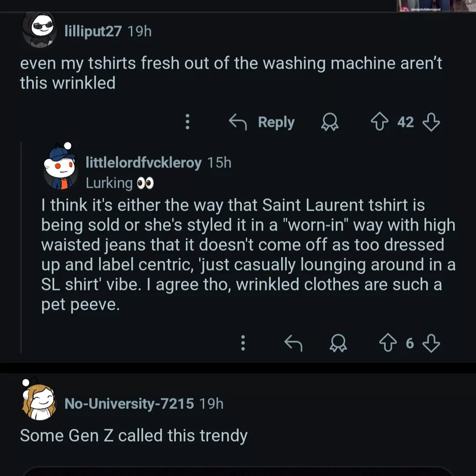
Task: Open lilliput27's sunglasses avatar
Action: (38, 30)
